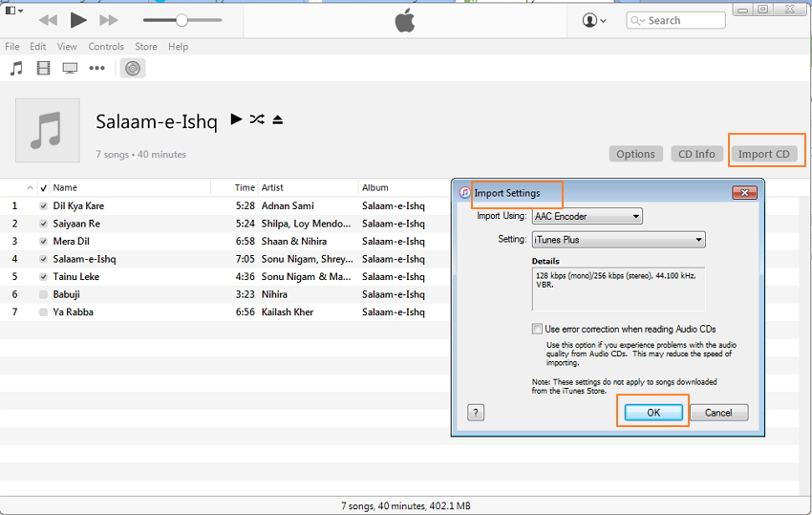Viewport: 812px width, 515px height.
Task: Select the CD disc icon in the toolbar
Action: click(x=133, y=68)
